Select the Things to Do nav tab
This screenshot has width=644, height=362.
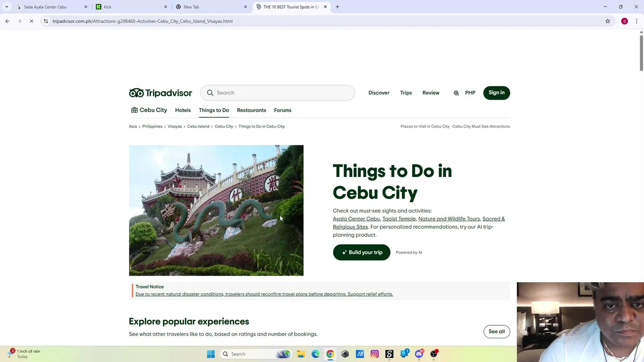214,110
